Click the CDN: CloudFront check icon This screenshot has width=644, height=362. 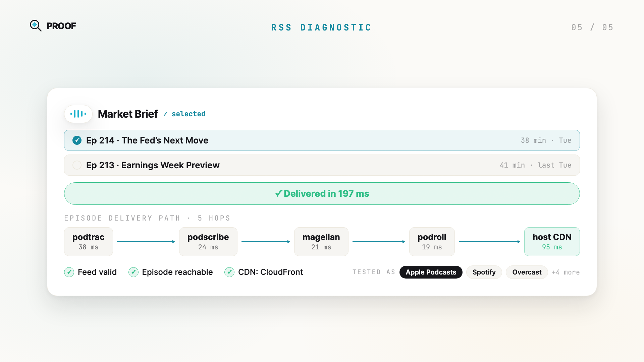pos(229,272)
